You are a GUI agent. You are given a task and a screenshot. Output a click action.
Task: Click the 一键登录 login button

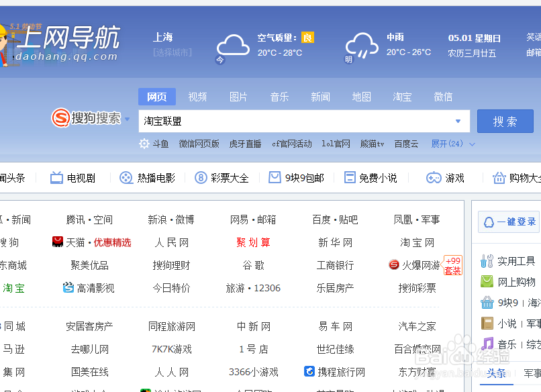509,222
